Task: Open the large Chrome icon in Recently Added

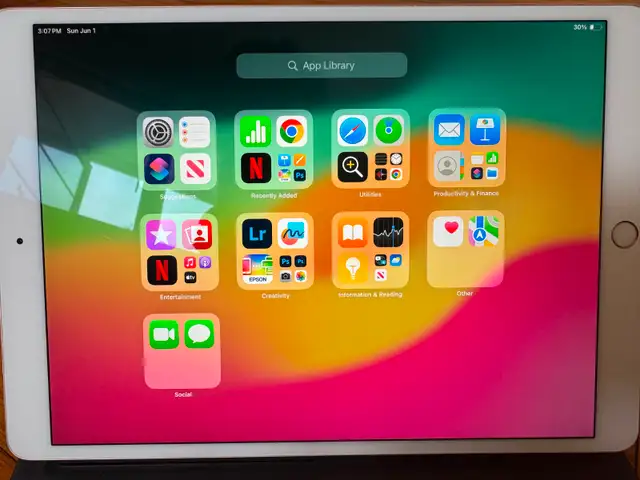Action: coord(292,131)
